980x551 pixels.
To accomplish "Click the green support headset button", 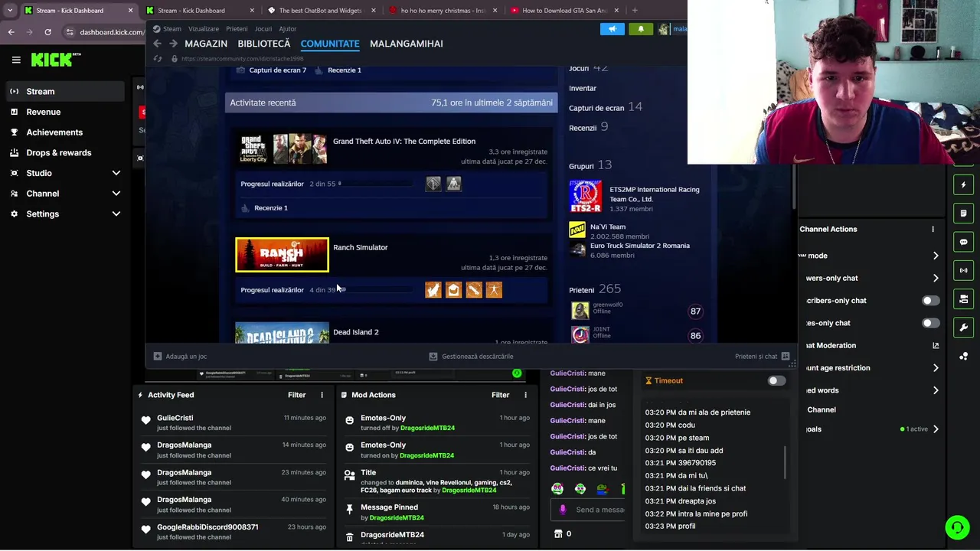I will click(x=957, y=527).
